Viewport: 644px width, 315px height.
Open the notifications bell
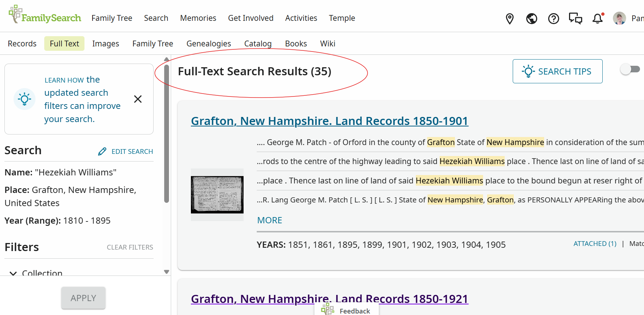598,18
